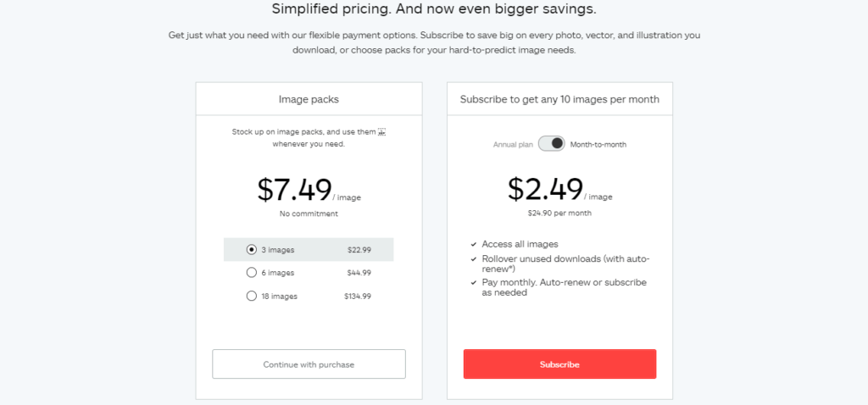868x405 pixels.
Task: Click the $44.99 price for 6 images
Action: click(x=359, y=273)
